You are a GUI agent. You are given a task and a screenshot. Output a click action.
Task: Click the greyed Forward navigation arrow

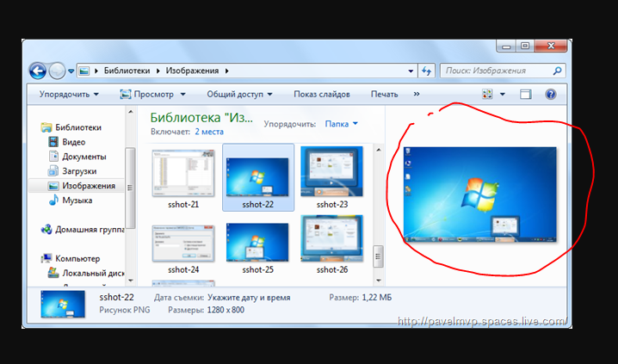57,71
